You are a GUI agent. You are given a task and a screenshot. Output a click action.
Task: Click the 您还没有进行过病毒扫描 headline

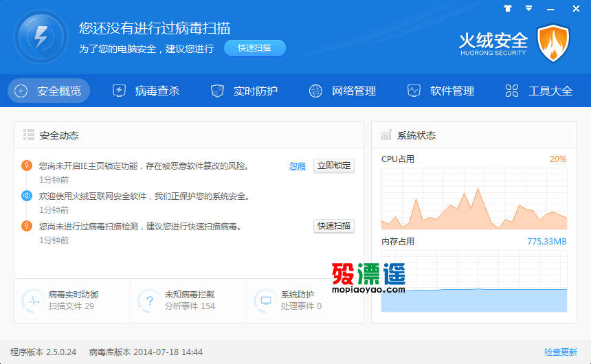pyautogui.click(x=155, y=28)
